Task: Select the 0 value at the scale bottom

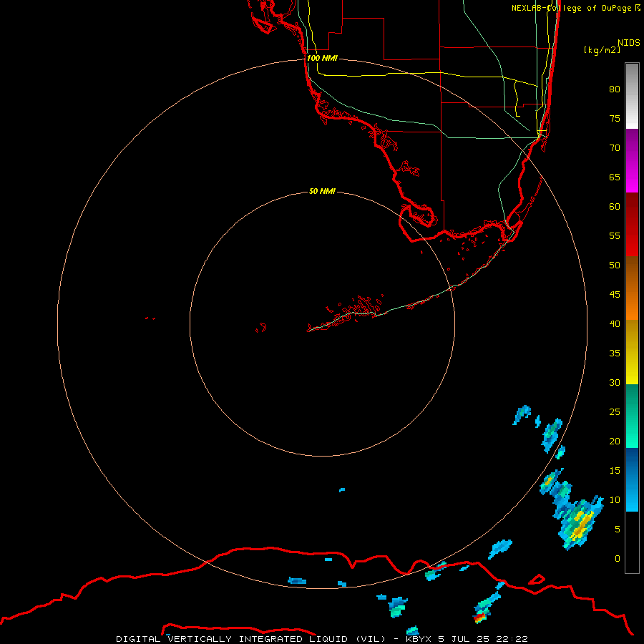Action: click(618, 559)
